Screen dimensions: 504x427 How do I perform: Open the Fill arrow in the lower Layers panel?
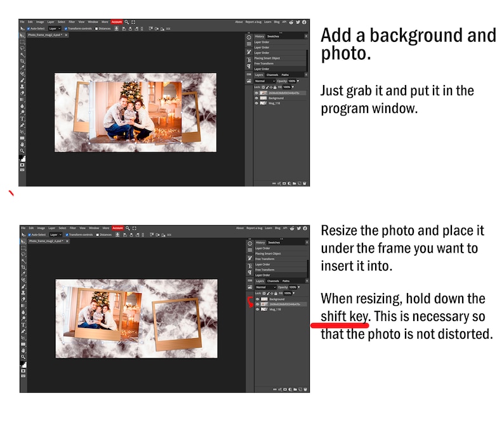[294, 293]
